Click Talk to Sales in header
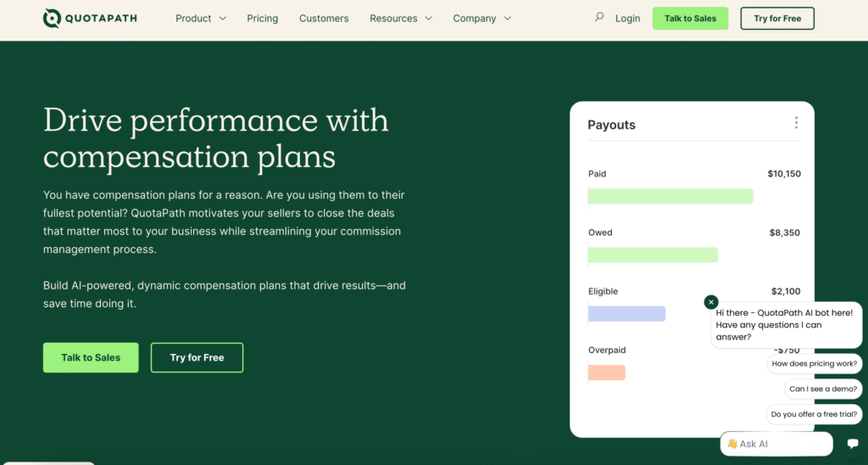 [690, 19]
